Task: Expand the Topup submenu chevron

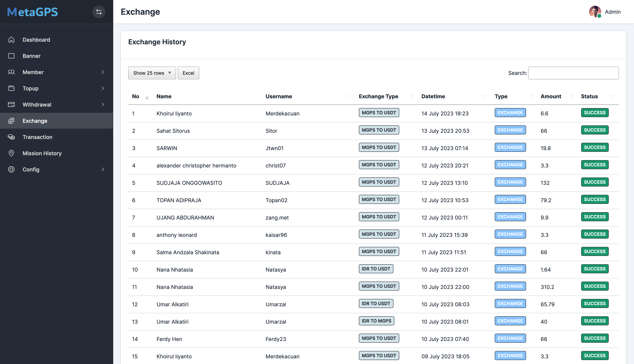Action: (103, 88)
